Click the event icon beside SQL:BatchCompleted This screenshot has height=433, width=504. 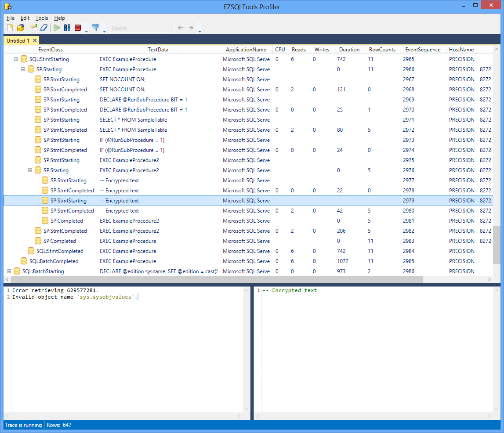point(24,261)
